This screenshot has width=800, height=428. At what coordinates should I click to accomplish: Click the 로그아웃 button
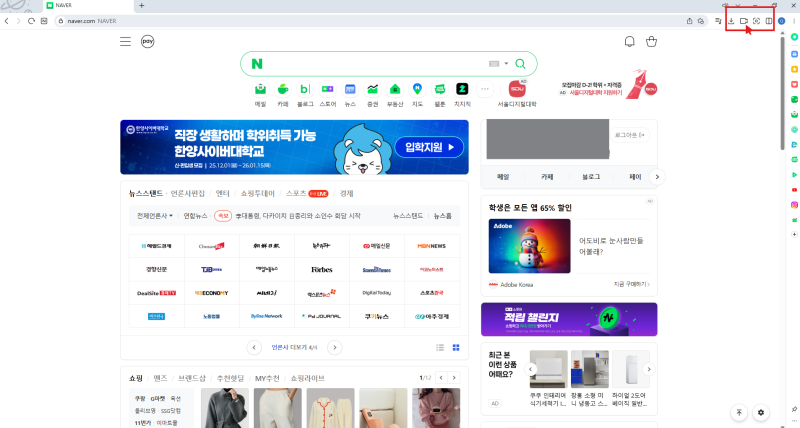pyautogui.click(x=630, y=135)
